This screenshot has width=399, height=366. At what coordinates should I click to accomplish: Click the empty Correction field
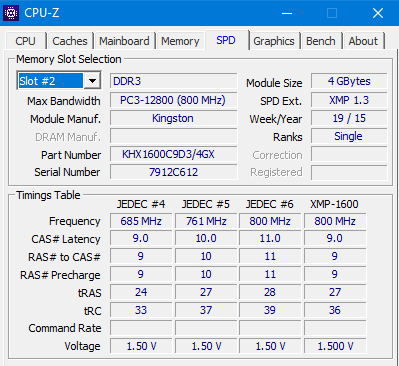349,154
